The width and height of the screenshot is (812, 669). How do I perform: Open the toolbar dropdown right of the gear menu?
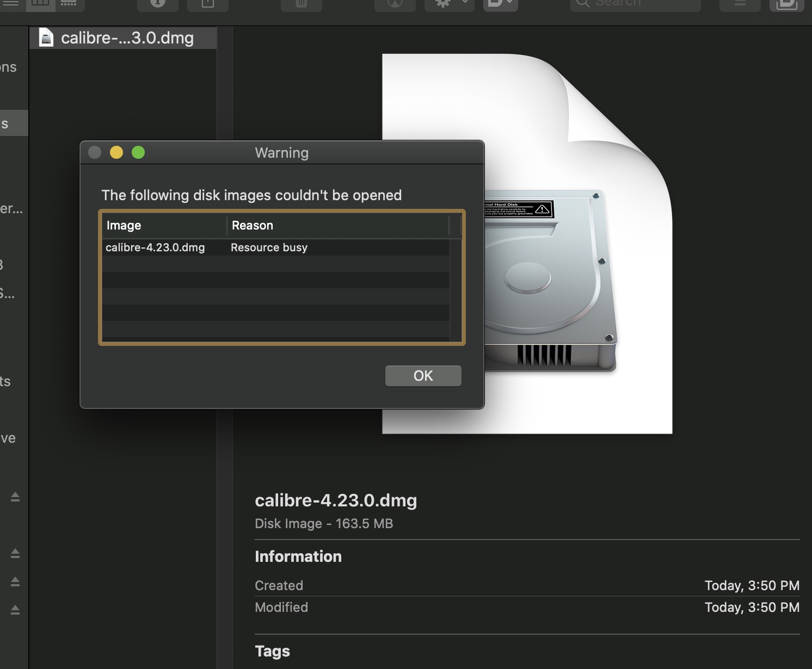[500, 4]
